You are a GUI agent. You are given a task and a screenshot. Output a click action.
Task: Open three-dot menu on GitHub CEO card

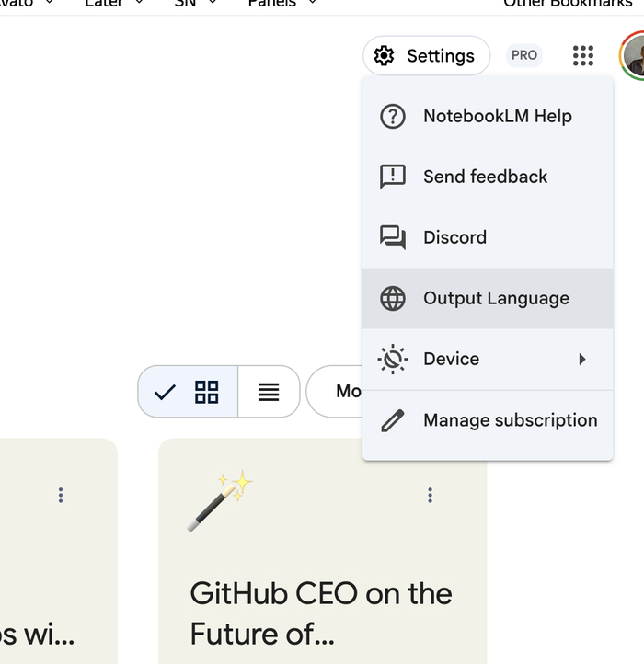[x=430, y=496]
